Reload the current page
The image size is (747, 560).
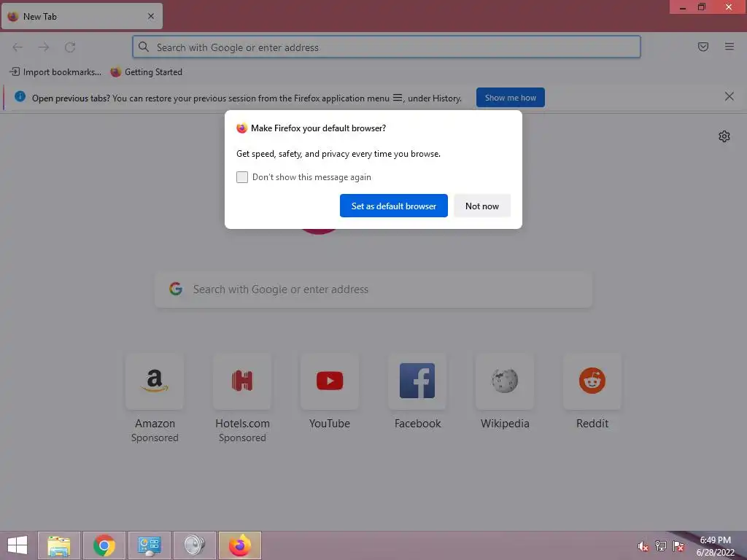tap(70, 47)
